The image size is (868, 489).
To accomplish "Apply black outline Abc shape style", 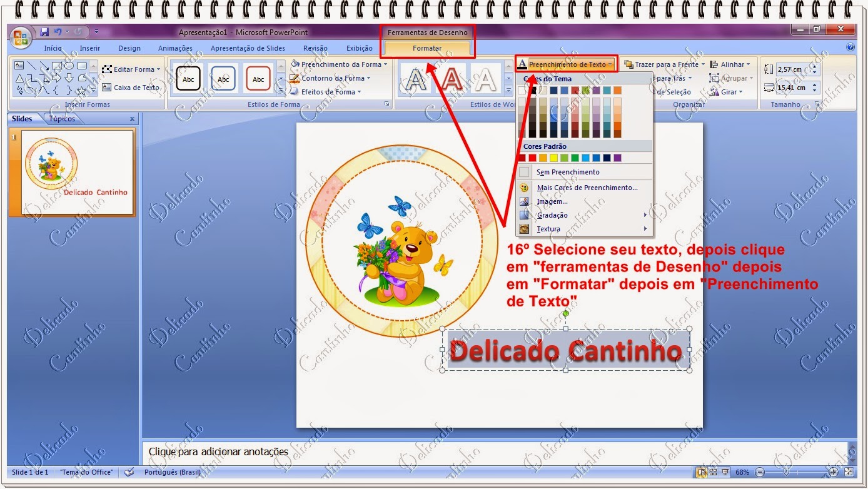I will tap(188, 79).
